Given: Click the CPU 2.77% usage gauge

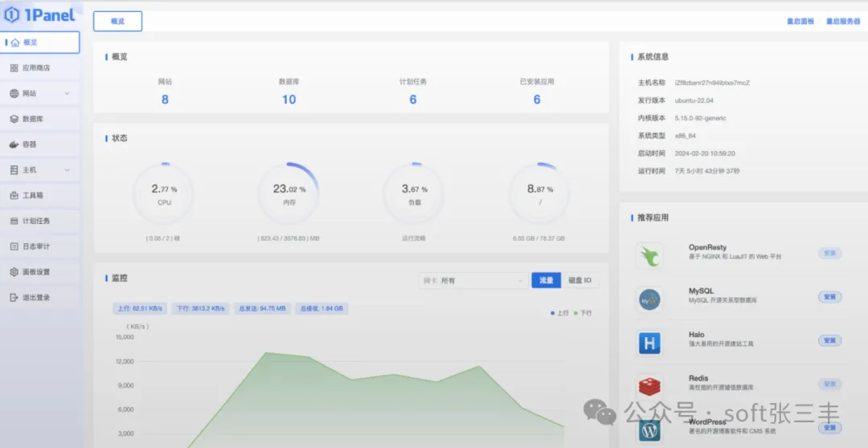Looking at the screenshot, I should pos(164,193).
